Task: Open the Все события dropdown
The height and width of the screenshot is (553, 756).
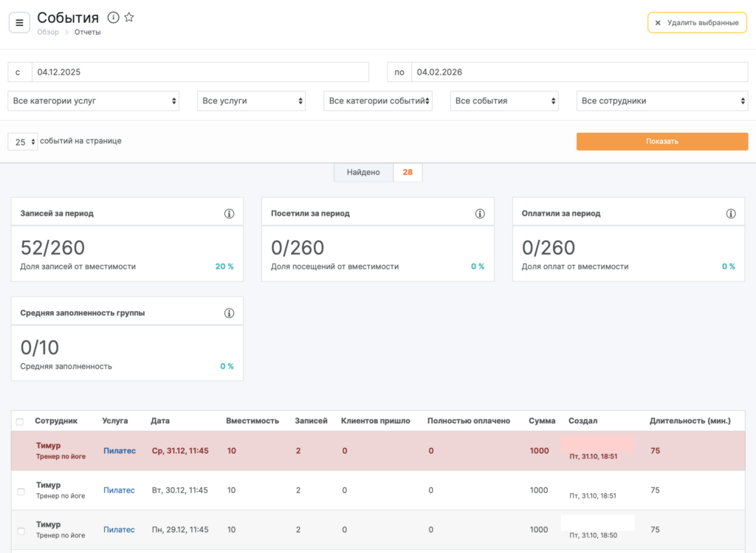Action: 504,101
